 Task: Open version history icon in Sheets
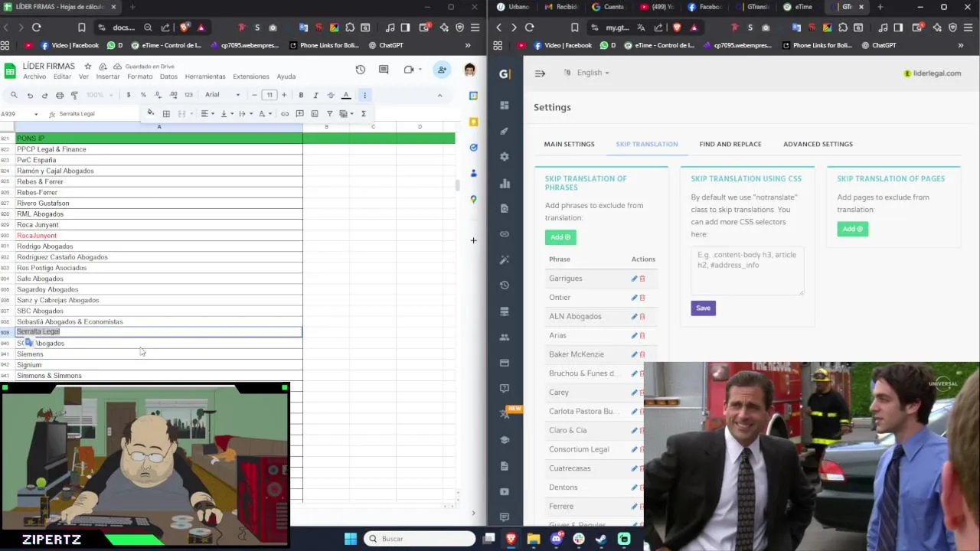pos(361,70)
